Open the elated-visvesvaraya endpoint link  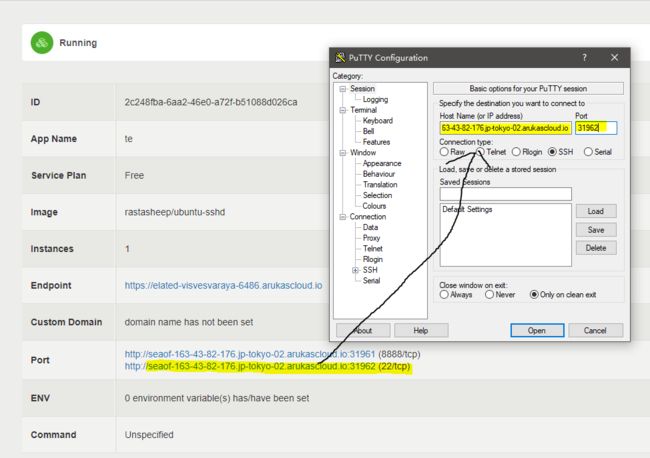click(x=223, y=286)
